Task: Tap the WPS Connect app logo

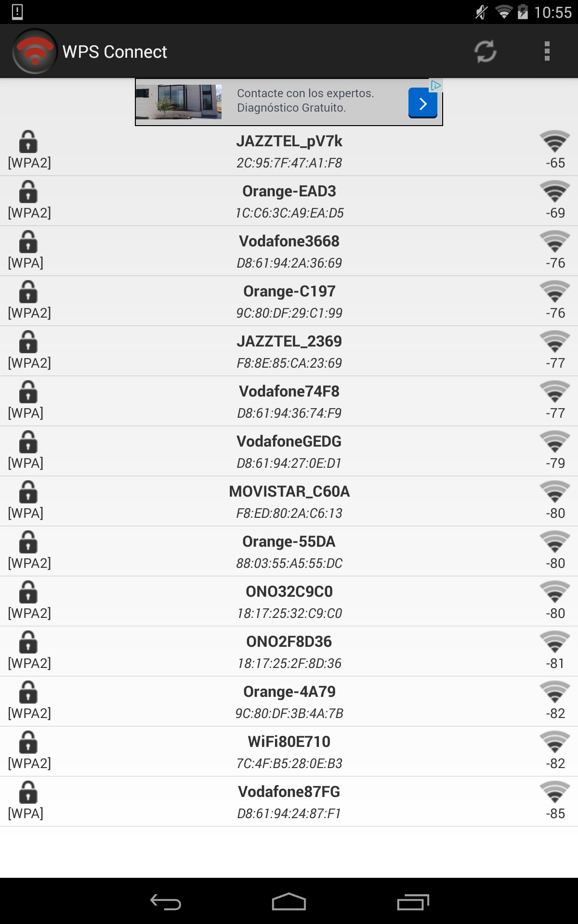Action: click(35, 51)
